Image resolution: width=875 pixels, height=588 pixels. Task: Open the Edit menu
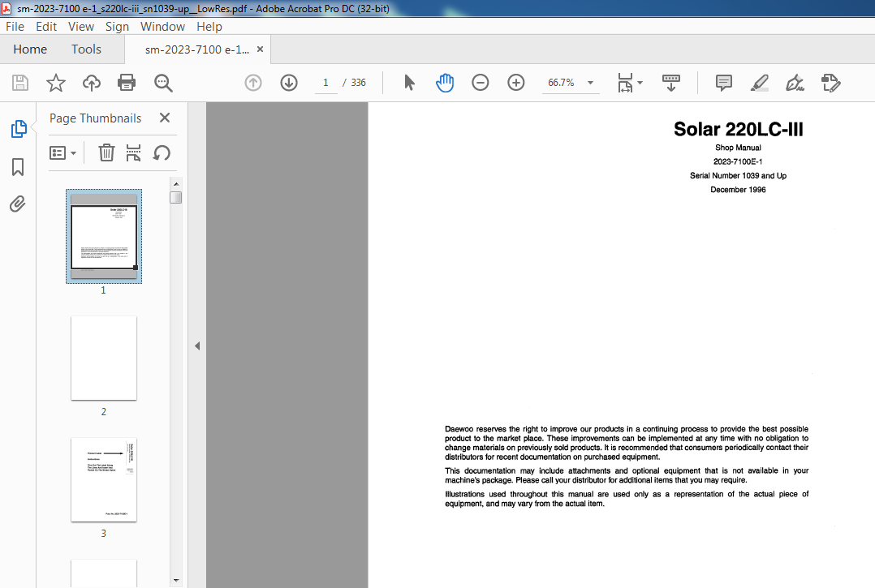click(46, 26)
